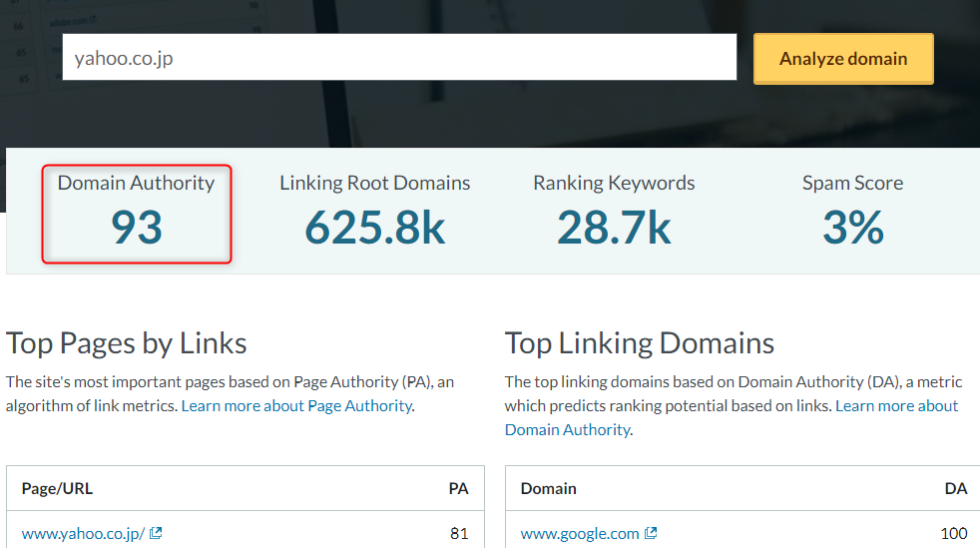Click the Linking Root Domains label

[374, 183]
